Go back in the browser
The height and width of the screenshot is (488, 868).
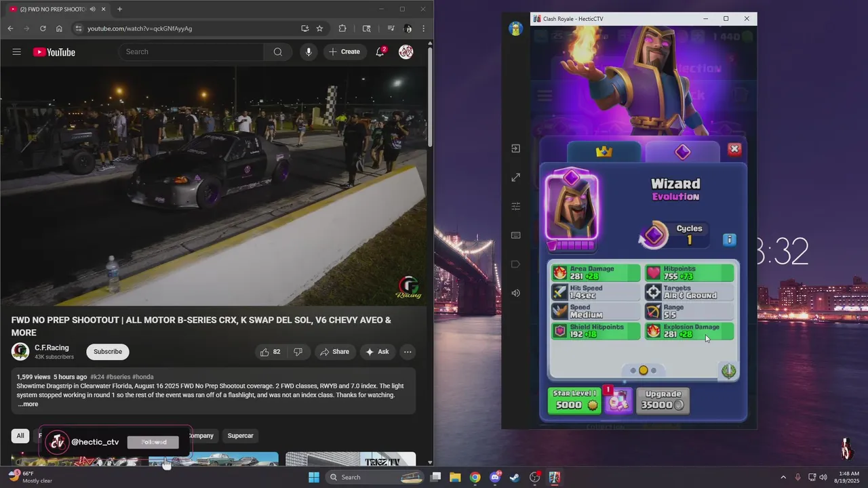[x=10, y=28]
